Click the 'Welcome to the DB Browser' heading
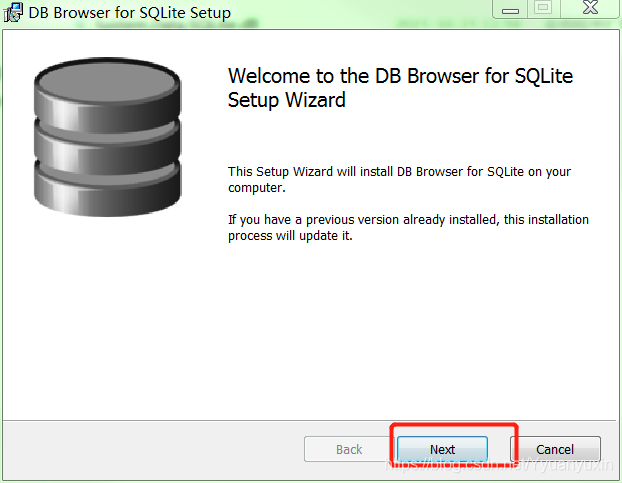The height and width of the screenshot is (483, 622). [400, 88]
